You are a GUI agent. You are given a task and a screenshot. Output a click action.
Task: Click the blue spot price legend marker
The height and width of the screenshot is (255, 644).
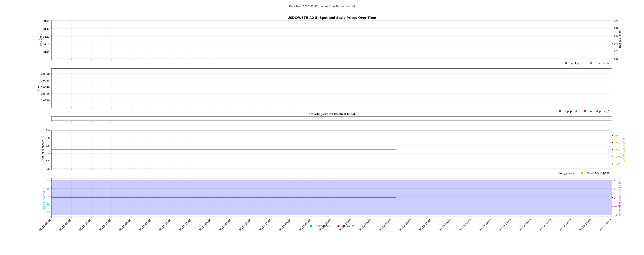pos(566,63)
